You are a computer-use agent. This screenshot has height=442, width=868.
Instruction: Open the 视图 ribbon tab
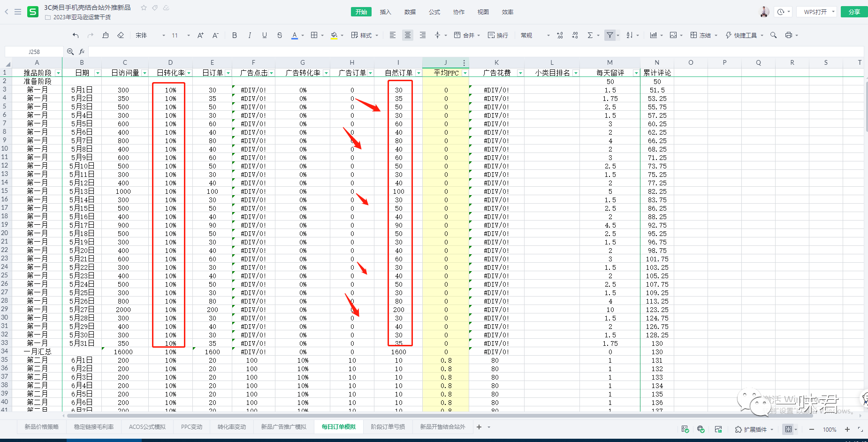tap(483, 12)
